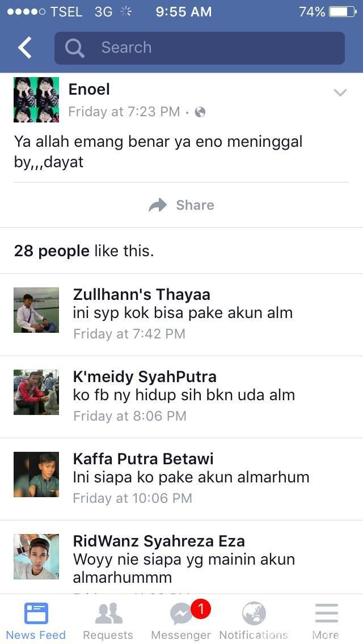Open Enoel's profile name link
Viewport: 363px width, 644px height.
[x=89, y=89]
